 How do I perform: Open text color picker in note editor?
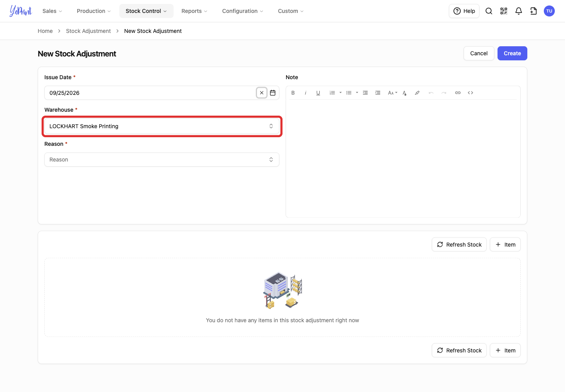coord(405,93)
